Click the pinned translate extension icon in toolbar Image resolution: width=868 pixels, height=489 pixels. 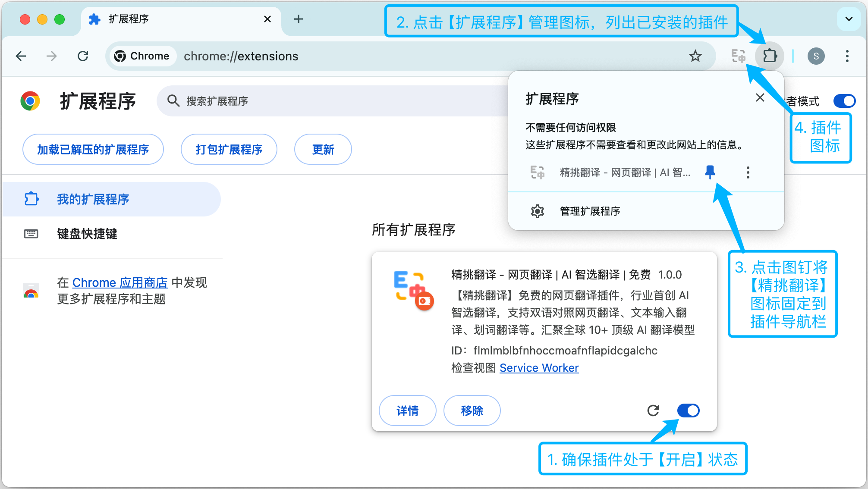coord(738,56)
